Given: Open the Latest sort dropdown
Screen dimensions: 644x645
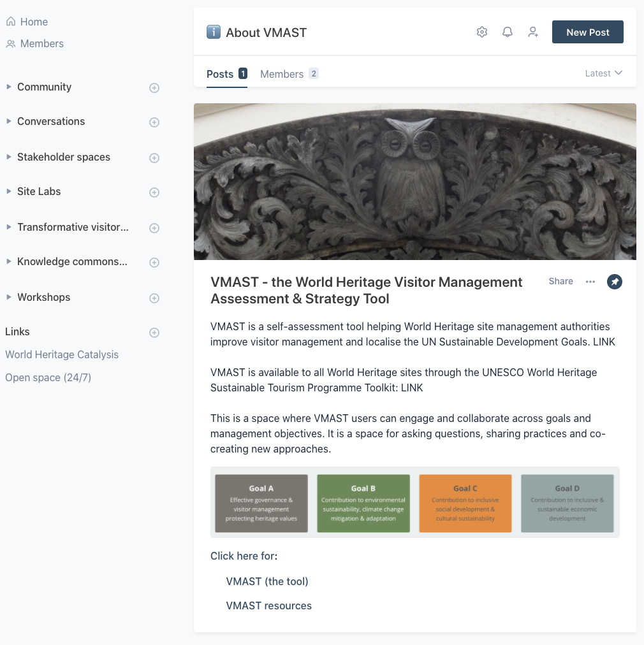Looking at the screenshot, I should (x=604, y=73).
